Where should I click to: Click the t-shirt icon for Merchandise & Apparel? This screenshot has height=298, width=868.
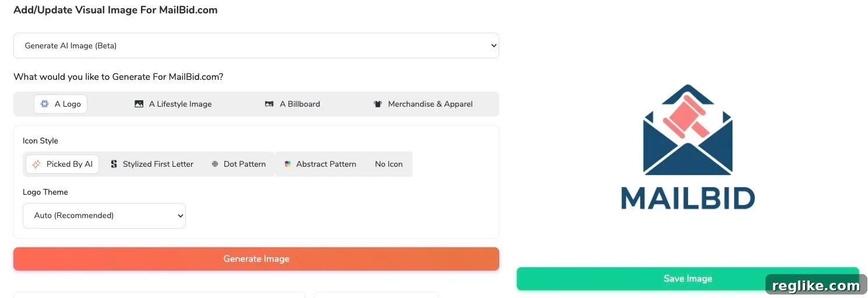coord(377,104)
